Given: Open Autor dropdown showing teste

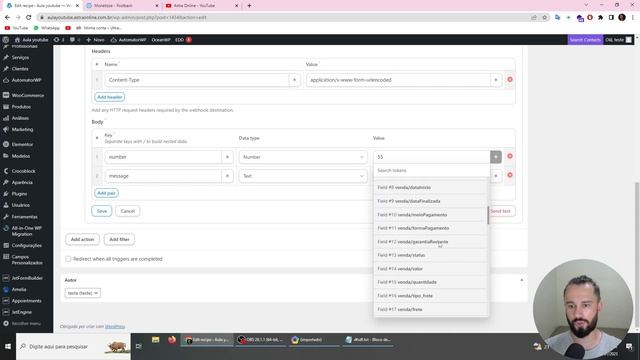Looking at the screenshot, I should pos(82,293).
